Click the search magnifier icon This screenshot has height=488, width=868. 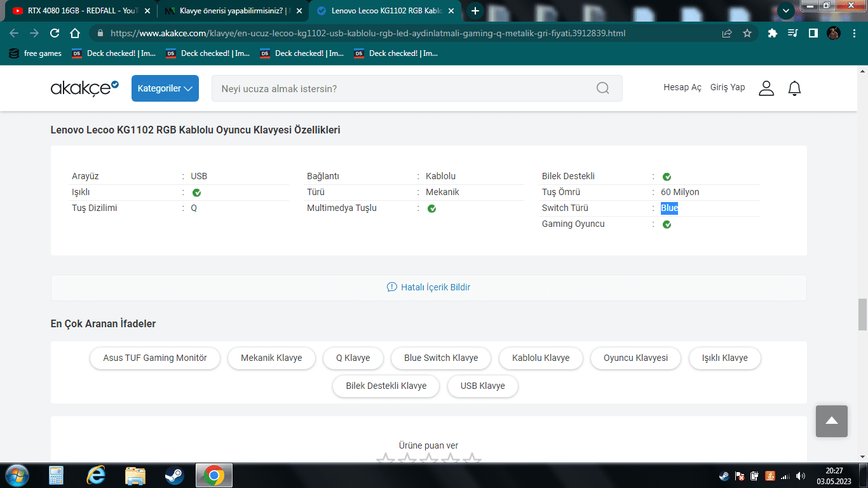pyautogui.click(x=602, y=88)
